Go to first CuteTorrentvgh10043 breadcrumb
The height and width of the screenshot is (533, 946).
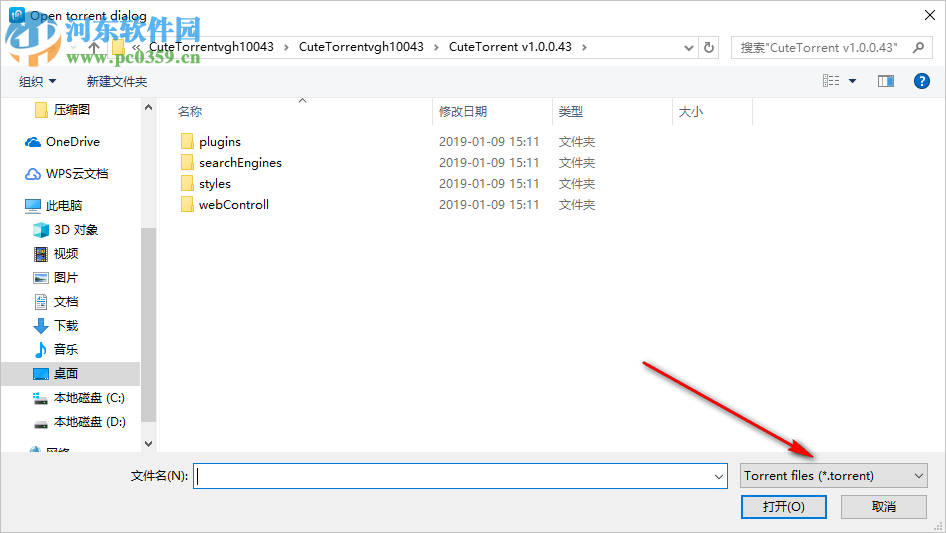(211, 47)
